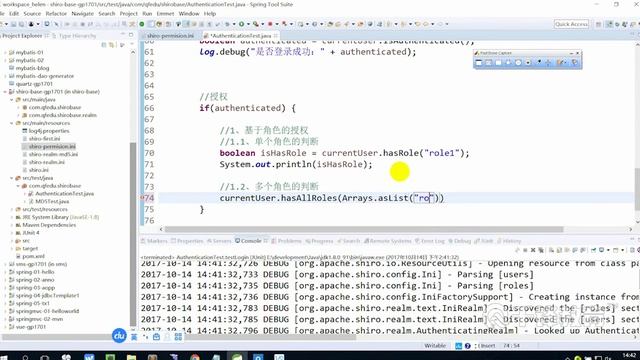Switch to the AuthenticationTest.java editor tab
The image size is (640, 360).
click(x=241, y=36)
